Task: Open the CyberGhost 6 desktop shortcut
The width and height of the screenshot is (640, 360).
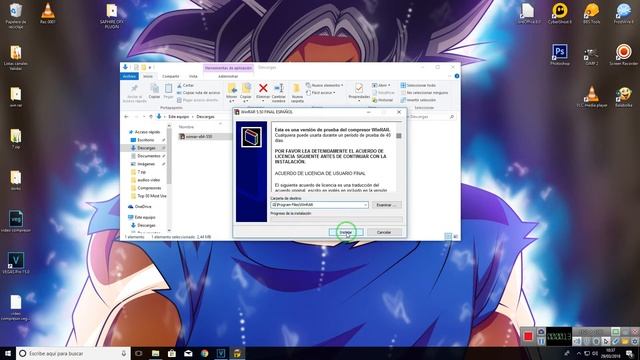Action: click(x=560, y=13)
